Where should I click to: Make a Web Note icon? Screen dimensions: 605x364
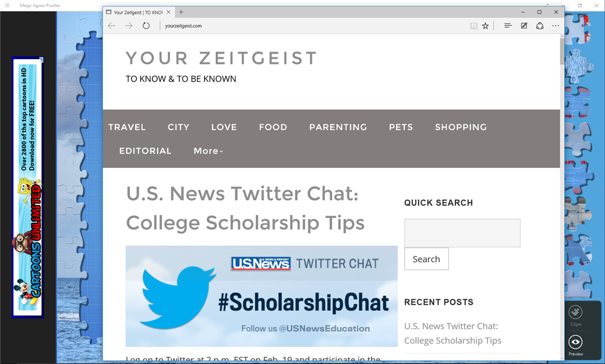[524, 26]
